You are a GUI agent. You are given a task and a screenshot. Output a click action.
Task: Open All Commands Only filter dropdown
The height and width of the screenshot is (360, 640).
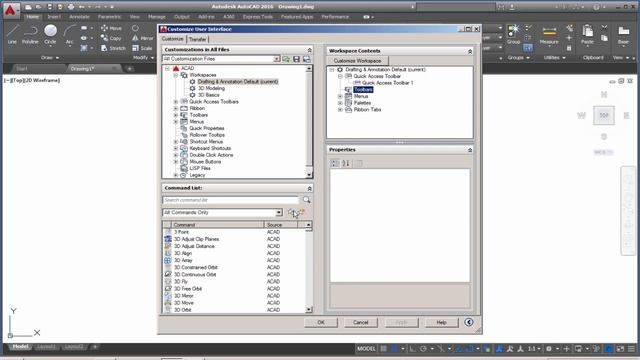(279, 213)
